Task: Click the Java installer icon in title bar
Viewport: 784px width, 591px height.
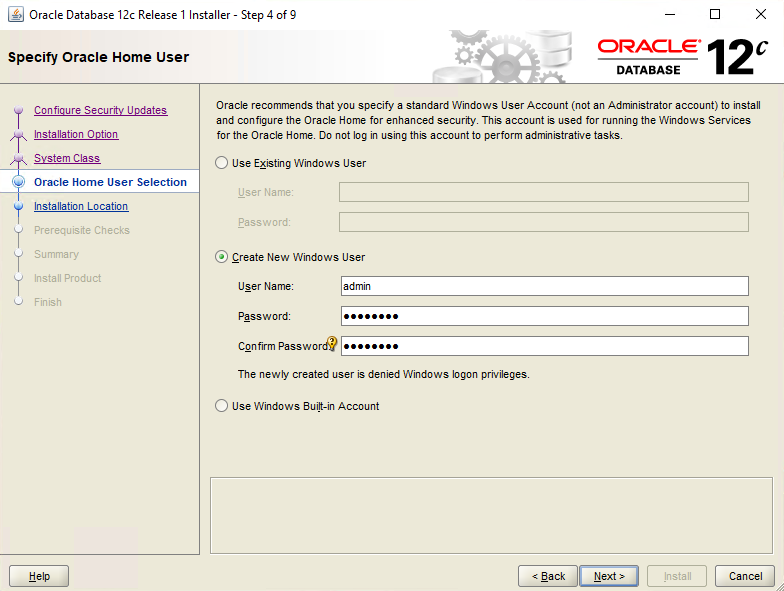Action: pyautogui.click(x=16, y=14)
